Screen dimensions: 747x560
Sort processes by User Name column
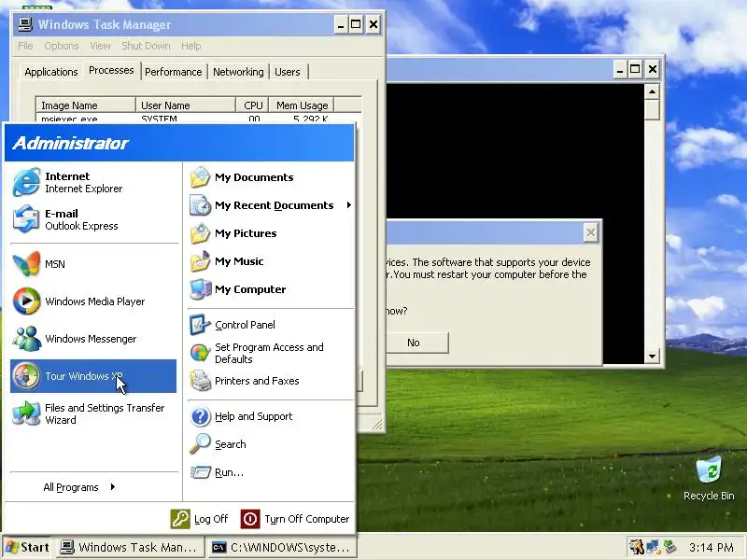[185, 105]
